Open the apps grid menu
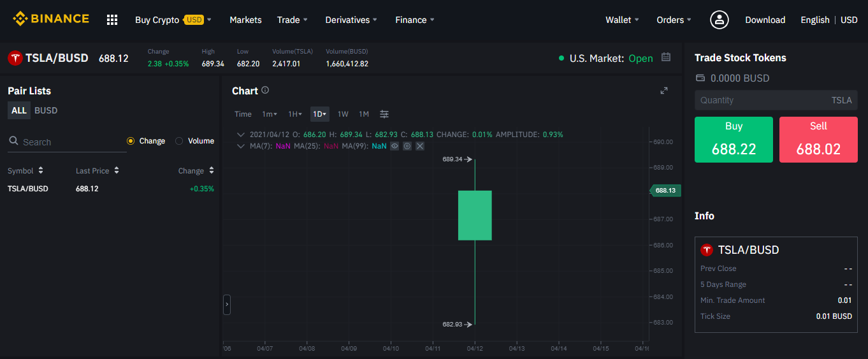The image size is (868, 359). point(112,20)
